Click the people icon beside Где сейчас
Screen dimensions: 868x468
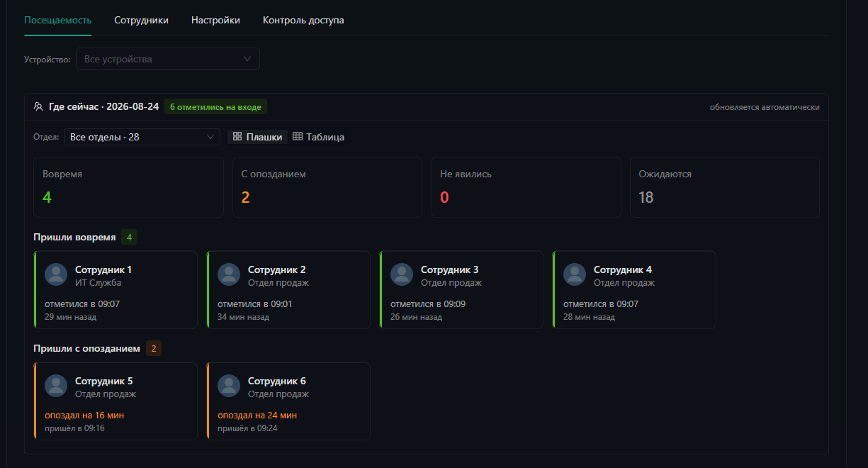tap(38, 107)
